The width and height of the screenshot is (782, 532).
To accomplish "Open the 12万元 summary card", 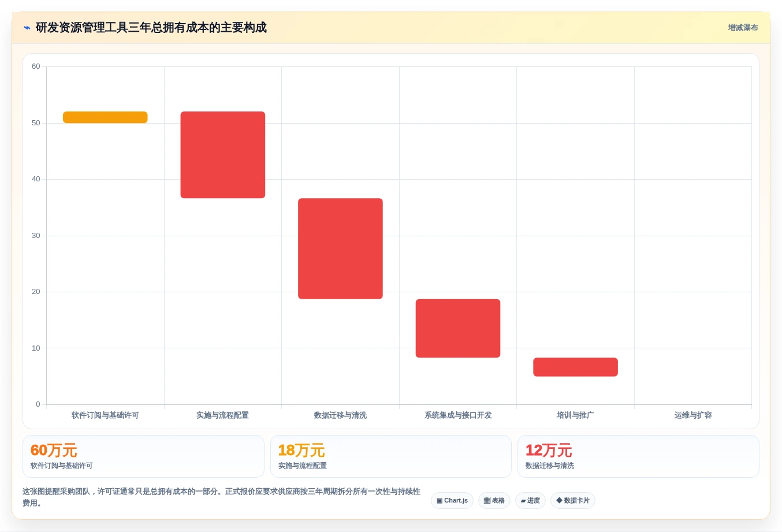I will tap(638, 456).
